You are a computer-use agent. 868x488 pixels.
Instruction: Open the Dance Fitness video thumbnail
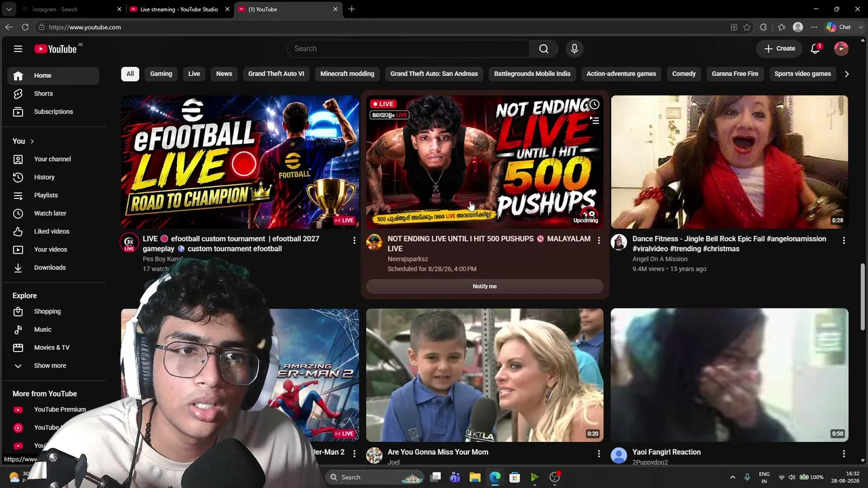(x=730, y=162)
